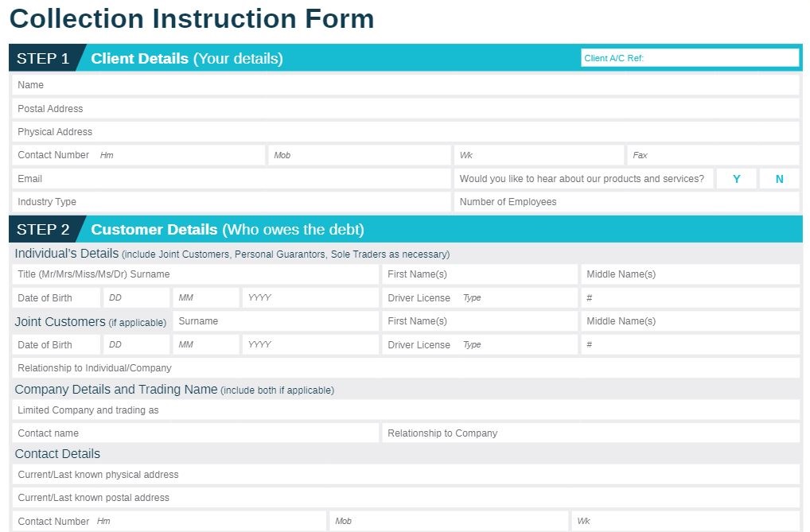Click Current/Last known postal address field
The height and width of the screenshot is (532, 810).
coord(406,497)
